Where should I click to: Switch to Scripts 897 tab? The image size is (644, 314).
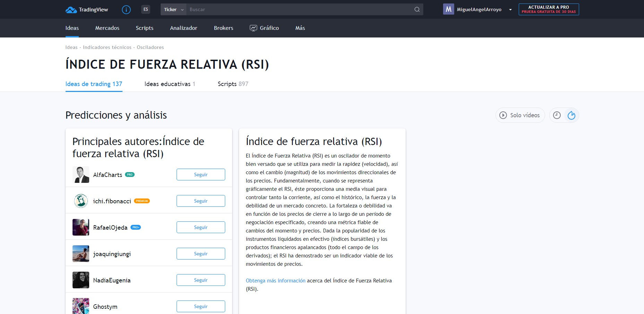(233, 84)
